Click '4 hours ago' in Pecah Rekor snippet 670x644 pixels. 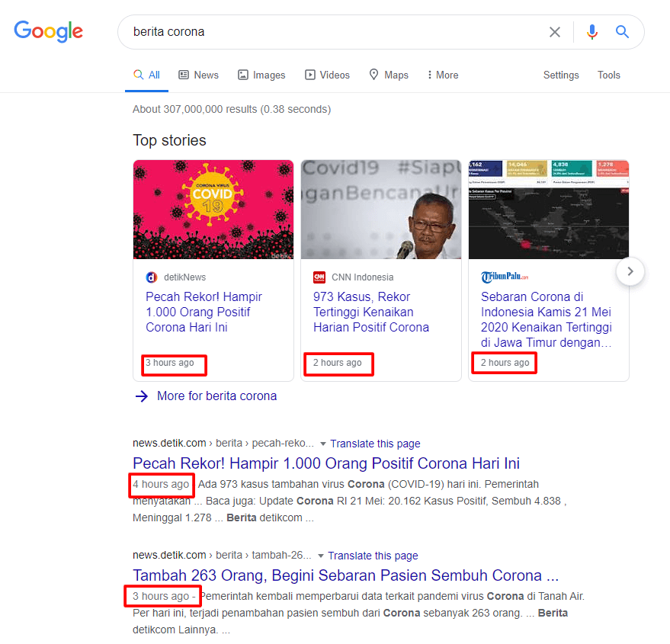(161, 484)
